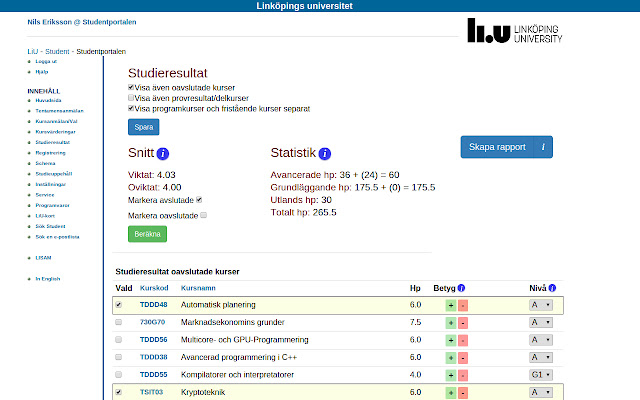Open G1 level dropdown for Kompilatorer och interpretatorer

[x=541, y=375]
